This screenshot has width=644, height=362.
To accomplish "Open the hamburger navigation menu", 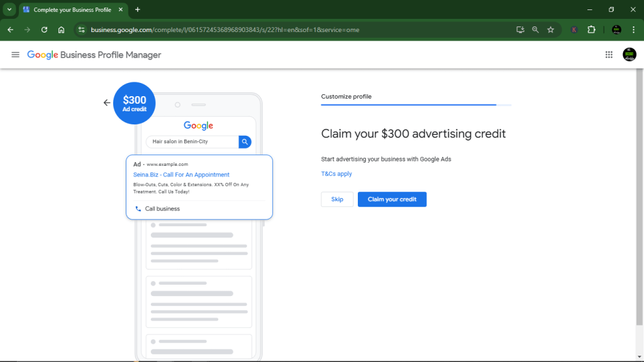I will click(x=15, y=54).
